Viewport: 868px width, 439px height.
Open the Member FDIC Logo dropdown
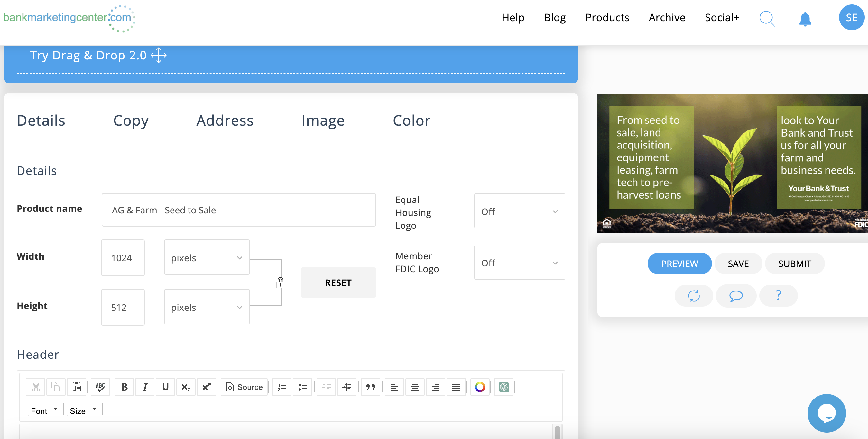click(x=519, y=263)
